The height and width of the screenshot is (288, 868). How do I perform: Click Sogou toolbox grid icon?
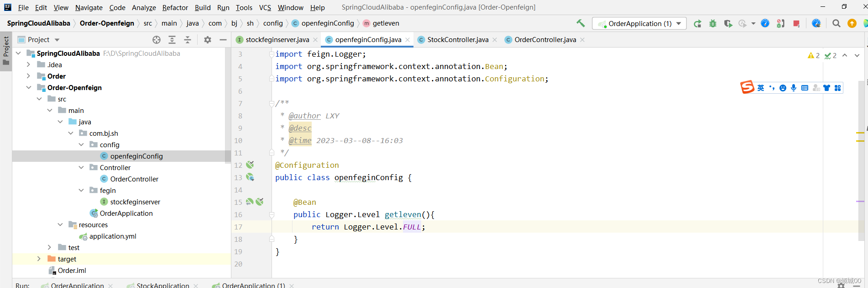pos(837,88)
